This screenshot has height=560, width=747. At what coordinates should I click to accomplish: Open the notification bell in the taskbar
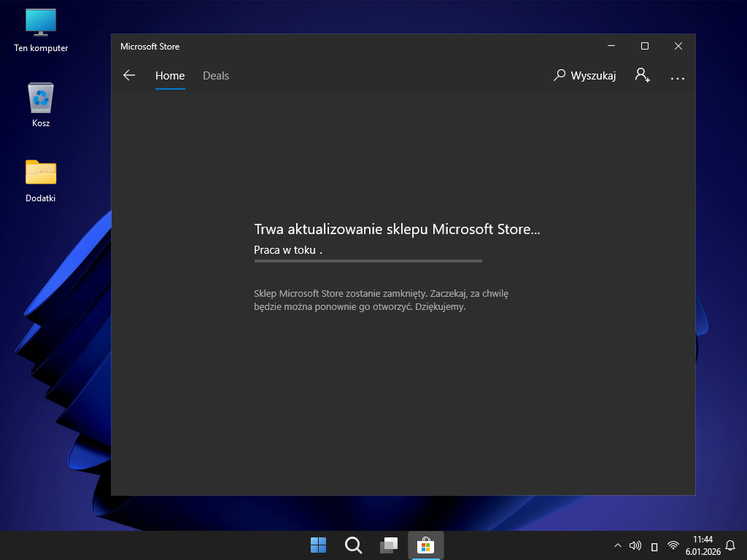pos(730,545)
